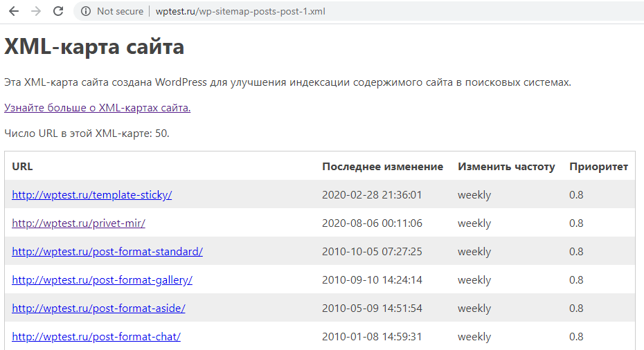Click the URL column header
Viewport: 644px width, 350px height.
[22, 167]
